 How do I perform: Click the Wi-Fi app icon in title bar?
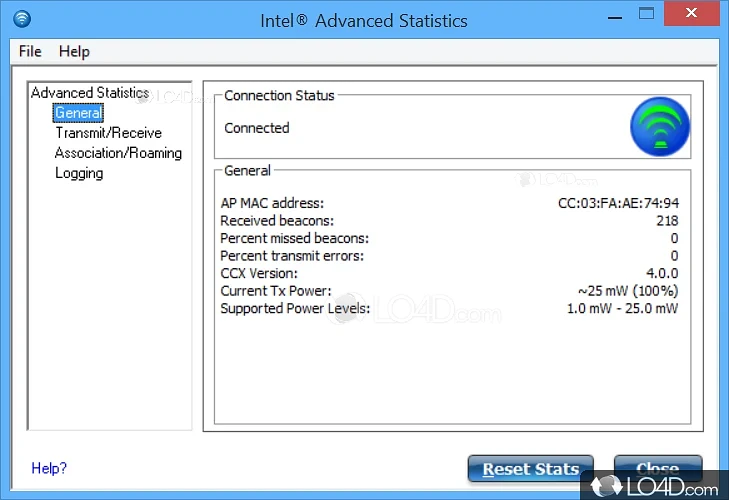point(21,19)
